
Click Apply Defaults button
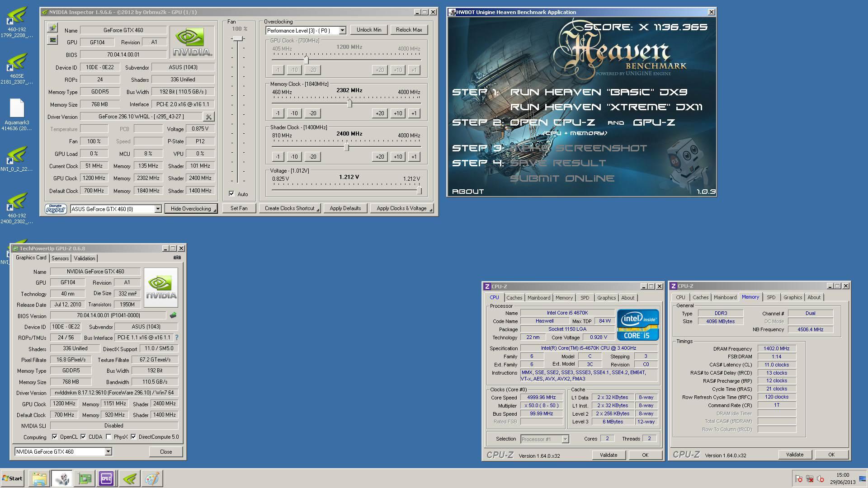click(345, 208)
